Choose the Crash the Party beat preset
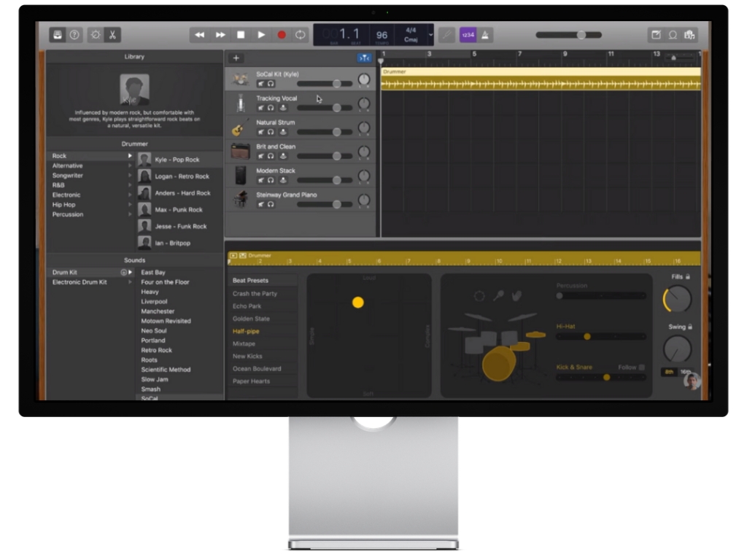 pyautogui.click(x=255, y=294)
